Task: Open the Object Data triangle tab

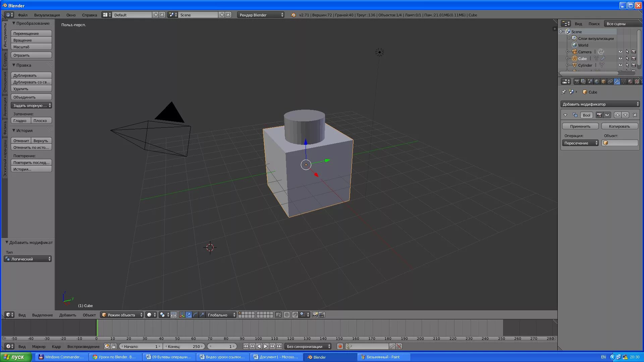Action: point(624,81)
